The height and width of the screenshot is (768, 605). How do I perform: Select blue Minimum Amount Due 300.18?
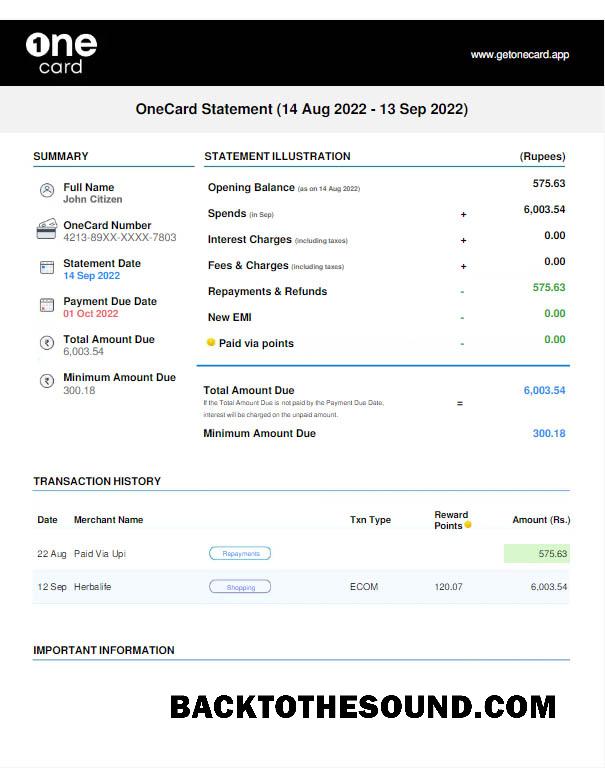point(549,433)
